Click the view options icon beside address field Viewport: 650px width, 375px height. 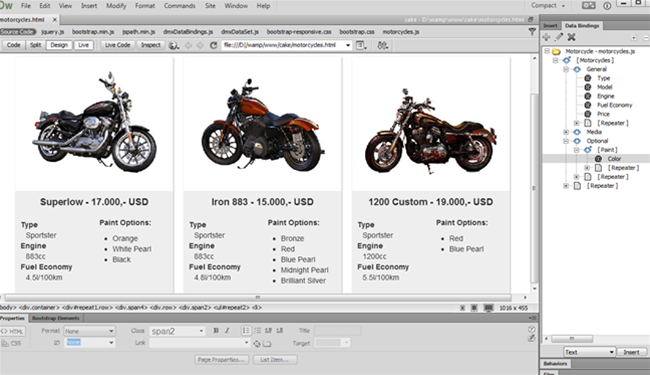pos(361,45)
